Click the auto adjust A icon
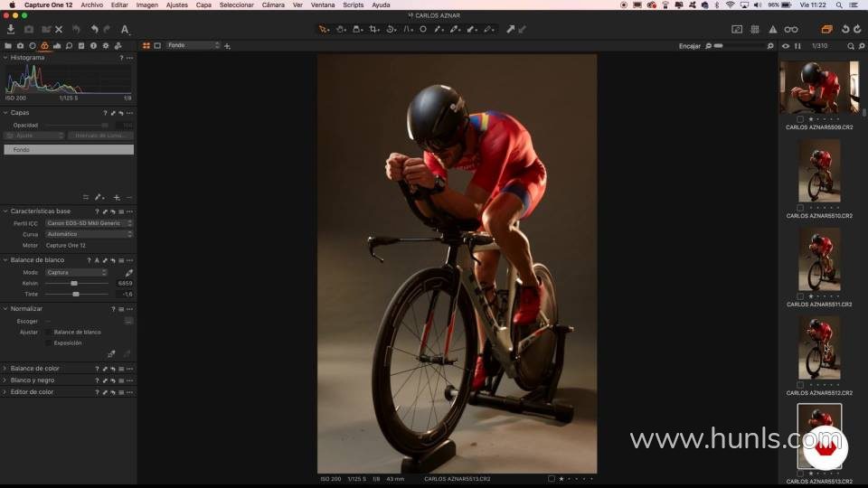This screenshot has height=488, width=868. point(125,29)
